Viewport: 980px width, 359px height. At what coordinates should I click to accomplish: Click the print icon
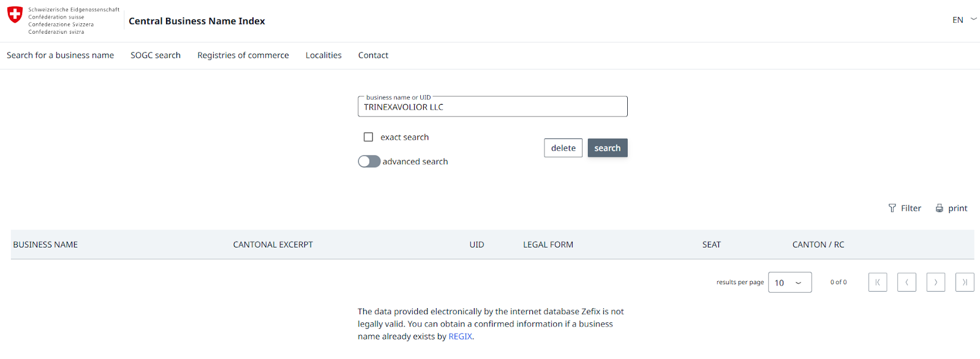pos(939,208)
